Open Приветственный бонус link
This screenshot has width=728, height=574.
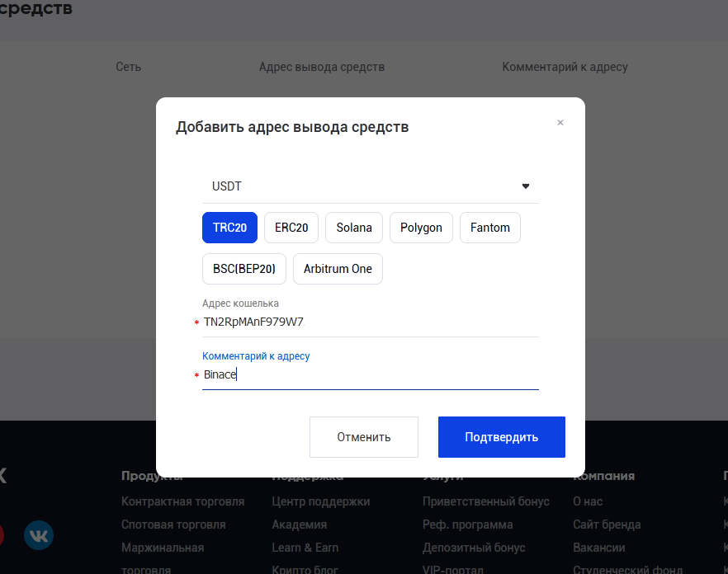click(x=485, y=501)
